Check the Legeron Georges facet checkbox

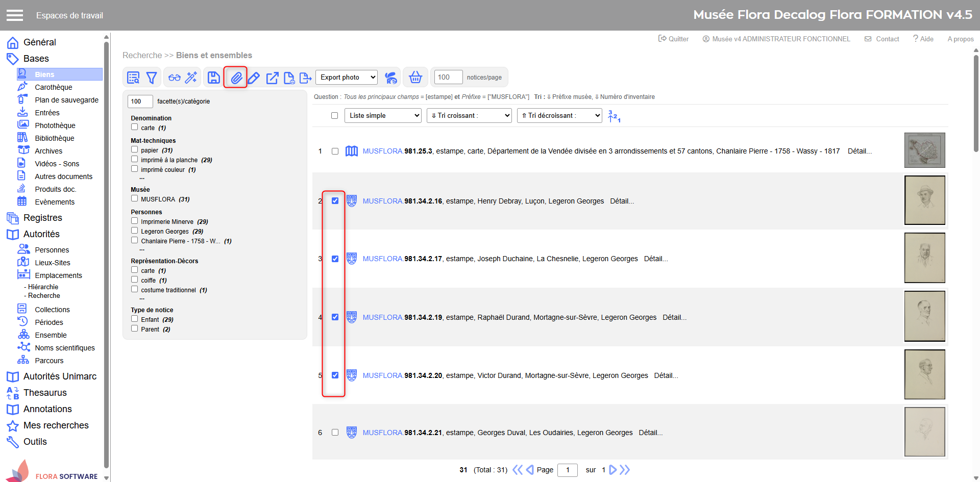point(135,231)
